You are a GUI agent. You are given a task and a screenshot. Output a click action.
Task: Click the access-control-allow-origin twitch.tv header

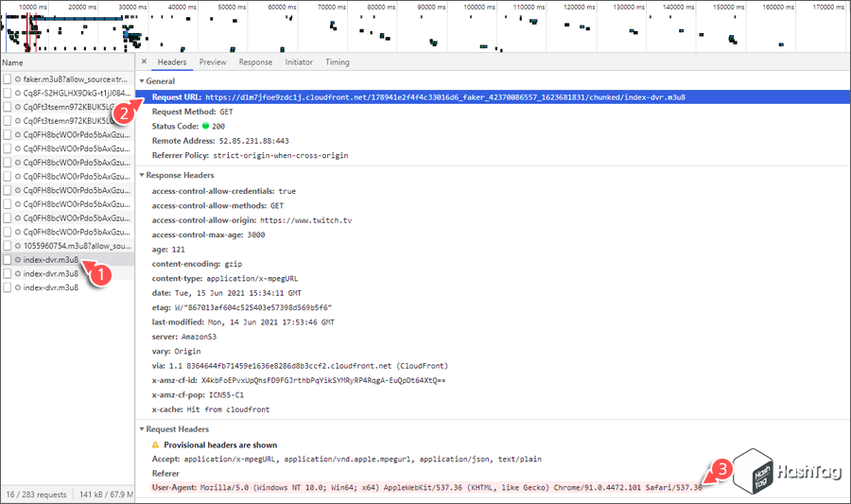click(252, 220)
